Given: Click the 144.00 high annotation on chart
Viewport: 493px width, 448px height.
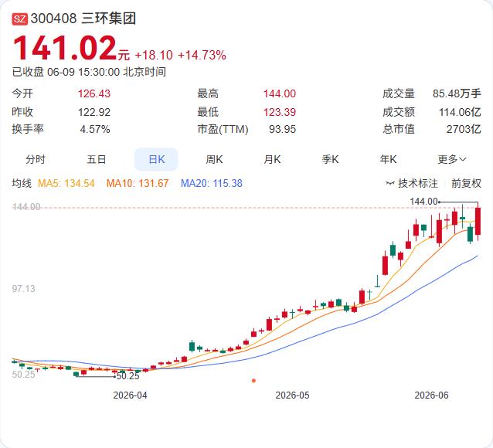Looking at the screenshot, I should point(423,202).
